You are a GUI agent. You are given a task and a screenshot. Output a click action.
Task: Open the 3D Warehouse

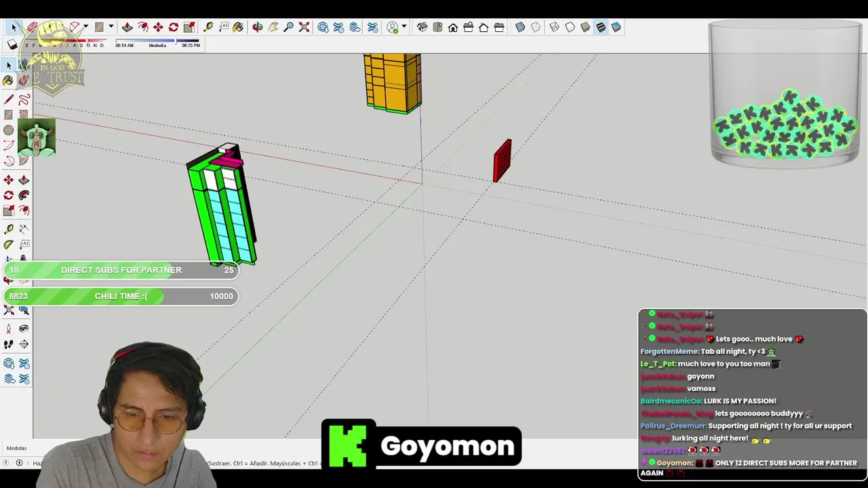tap(323, 27)
